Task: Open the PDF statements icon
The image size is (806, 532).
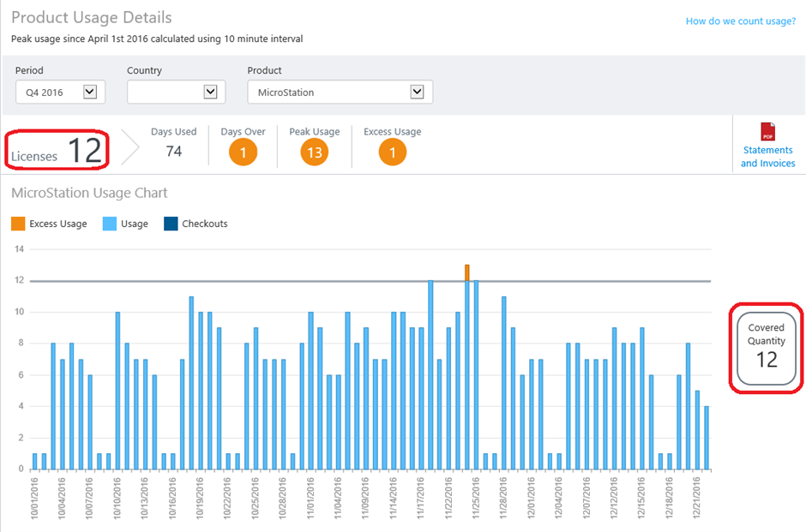Action: [767, 131]
